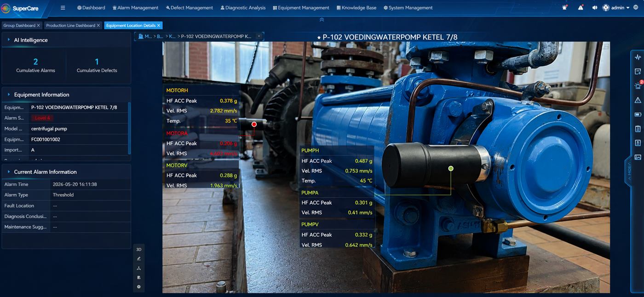This screenshot has height=297, width=644.
Task: Click PUMPH temperature value 45 °C
Action: click(x=366, y=181)
